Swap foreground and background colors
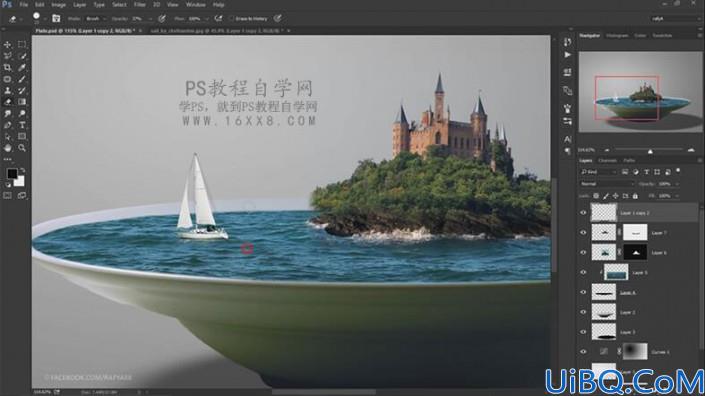This screenshot has height=396, width=705. pyautogui.click(x=22, y=170)
